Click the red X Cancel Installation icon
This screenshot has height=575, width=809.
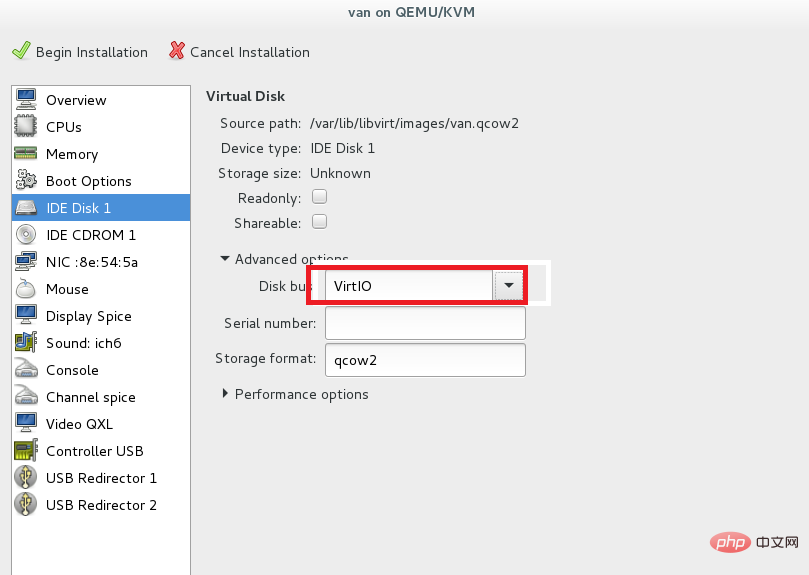[177, 51]
